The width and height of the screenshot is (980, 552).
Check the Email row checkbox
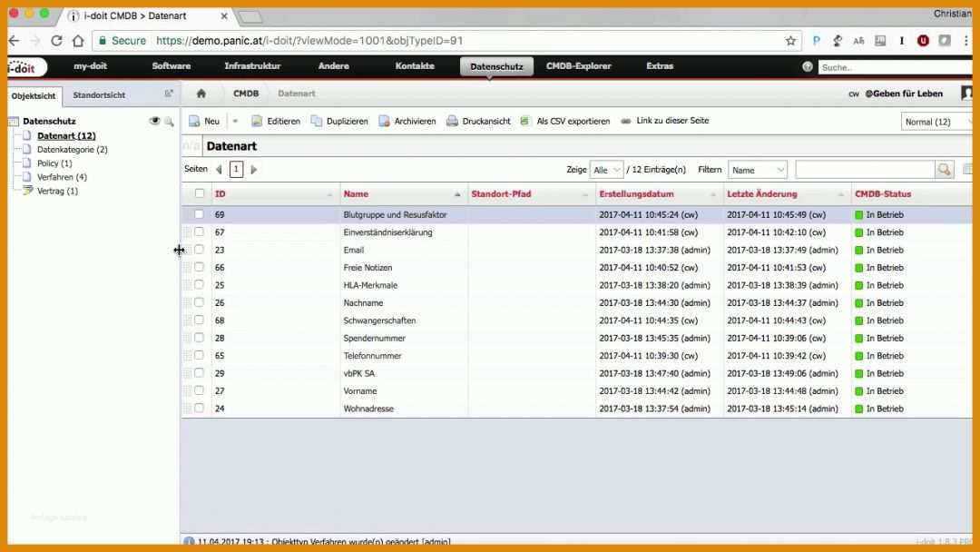click(x=200, y=250)
